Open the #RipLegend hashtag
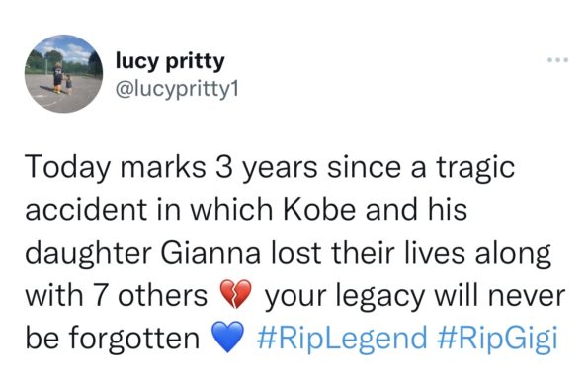Screen dimensions: 588x379 click(342, 338)
